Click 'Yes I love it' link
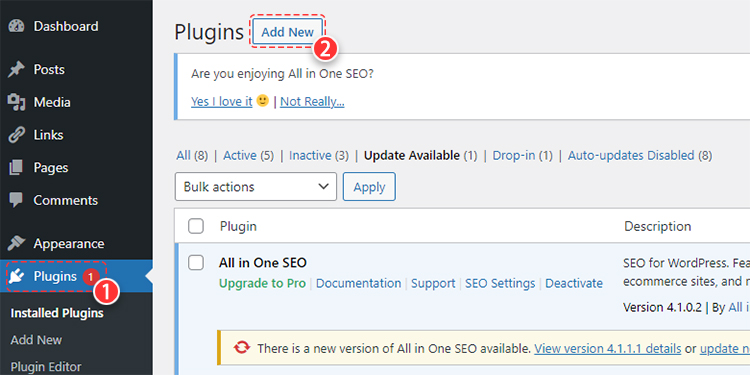Screen dimensions: 750x375 tap(221, 102)
